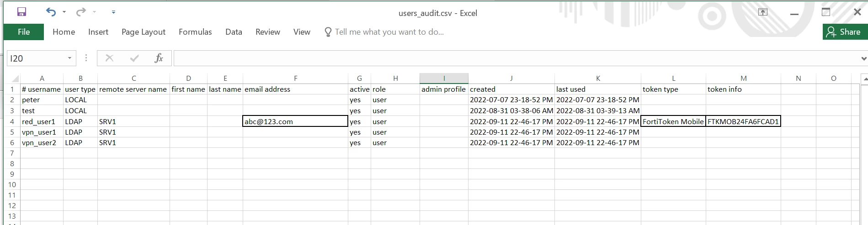Screen dimensions: 868x225
Task: Click the Save icon in quick access toolbar
Action: coord(21,12)
